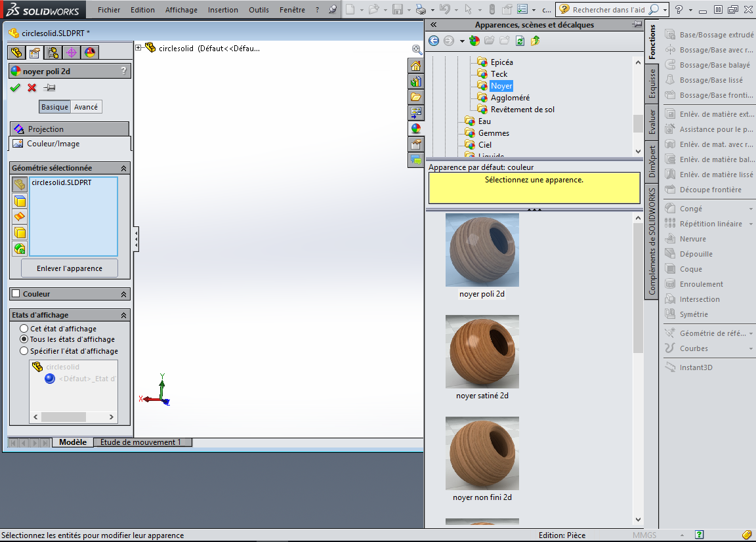Select the Projection tab
This screenshot has height=542, width=756.
pos(70,129)
